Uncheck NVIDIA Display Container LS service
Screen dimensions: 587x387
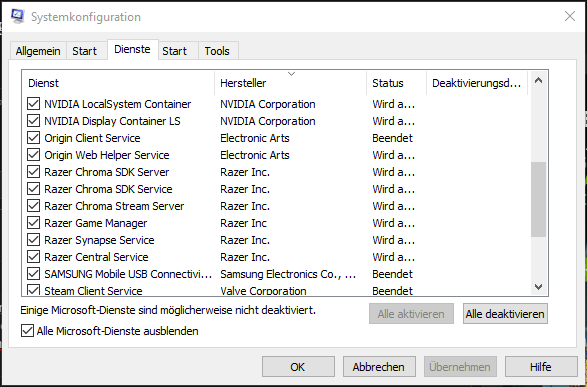point(33,121)
